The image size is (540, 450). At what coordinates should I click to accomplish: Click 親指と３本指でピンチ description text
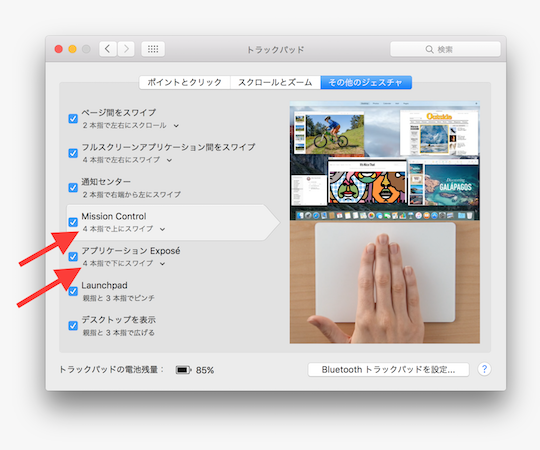pyautogui.click(x=118, y=298)
